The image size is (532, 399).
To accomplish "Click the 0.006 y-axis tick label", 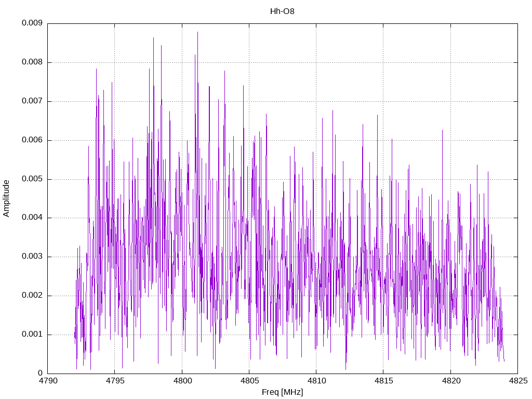I will click(32, 140).
